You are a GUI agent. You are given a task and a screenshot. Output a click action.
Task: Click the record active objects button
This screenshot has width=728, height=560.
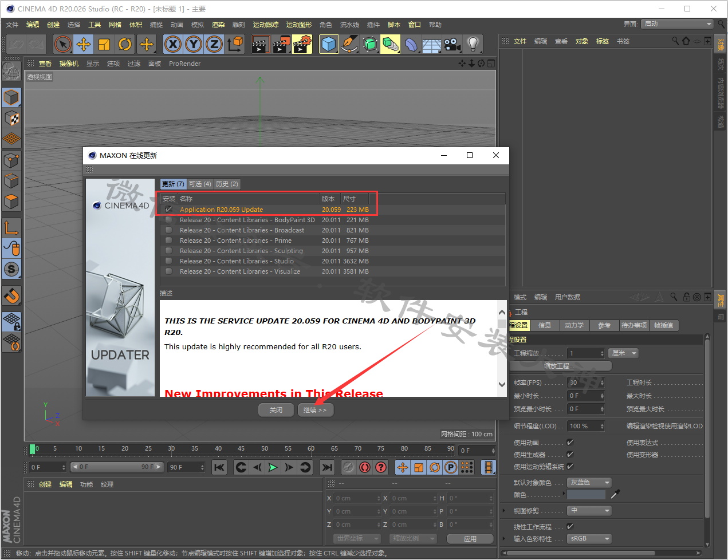tap(349, 467)
